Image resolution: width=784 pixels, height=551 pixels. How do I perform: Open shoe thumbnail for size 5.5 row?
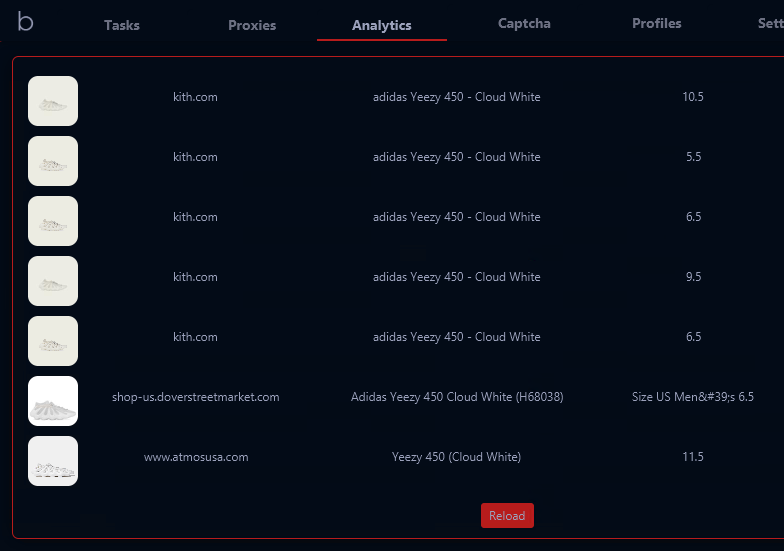click(x=53, y=161)
